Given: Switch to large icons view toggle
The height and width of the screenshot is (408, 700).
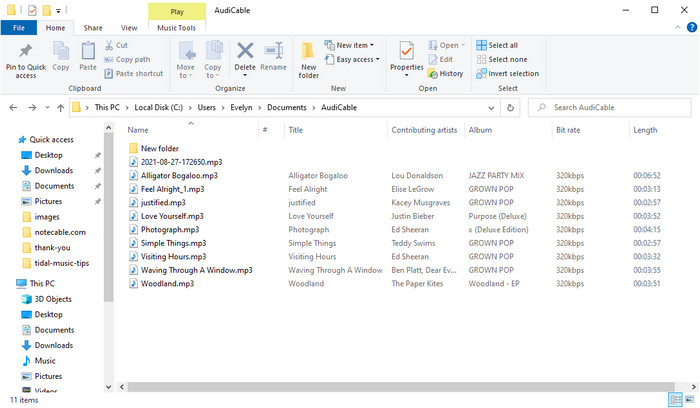Looking at the screenshot, I should pos(690,400).
